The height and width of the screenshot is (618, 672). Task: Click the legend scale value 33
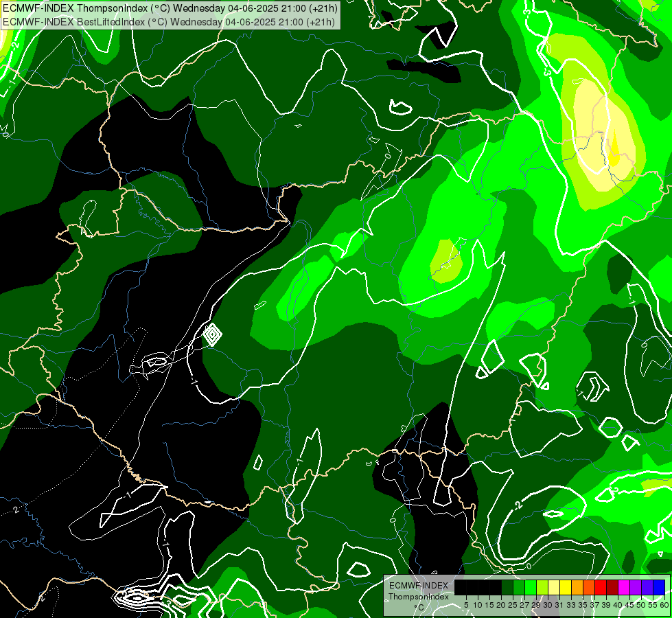click(571, 605)
